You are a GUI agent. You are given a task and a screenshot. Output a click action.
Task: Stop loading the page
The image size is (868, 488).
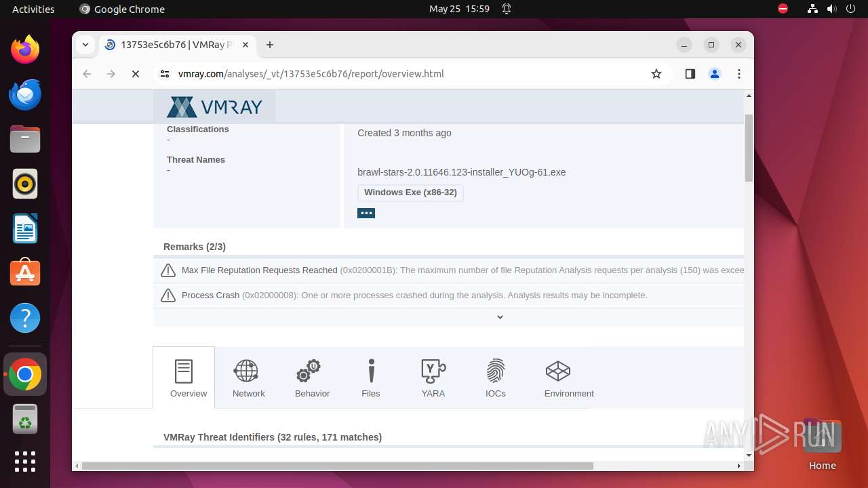pos(136,74)
